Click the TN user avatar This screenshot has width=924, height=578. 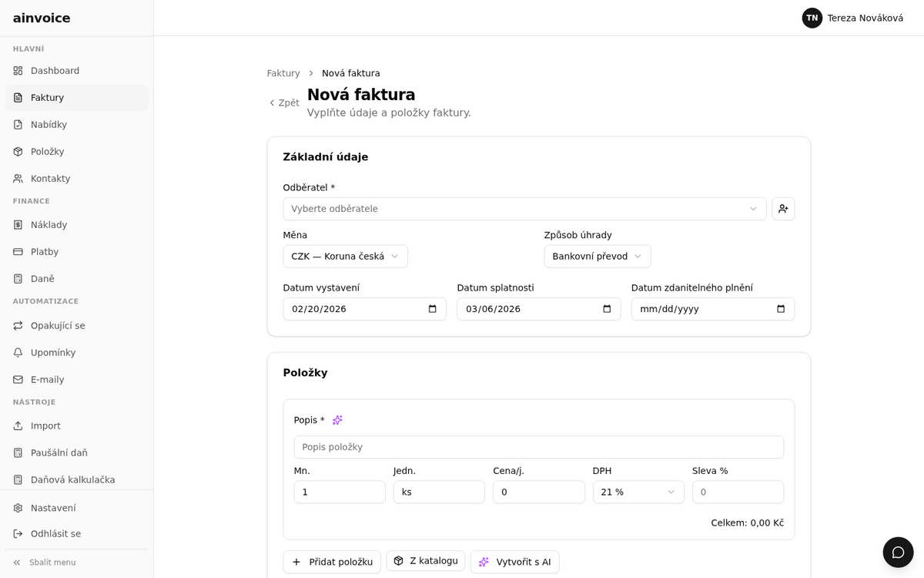(x=812, y=18)
